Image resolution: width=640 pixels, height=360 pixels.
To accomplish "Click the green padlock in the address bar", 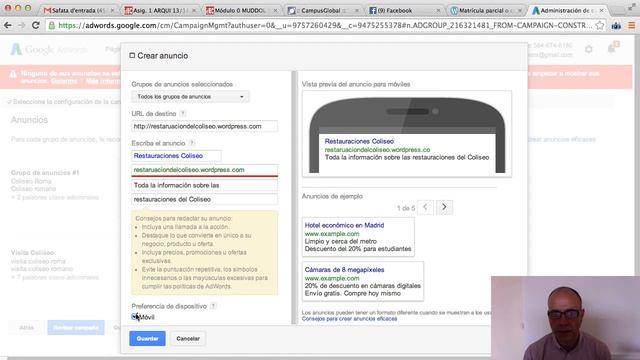I will [x=52, y=25].
